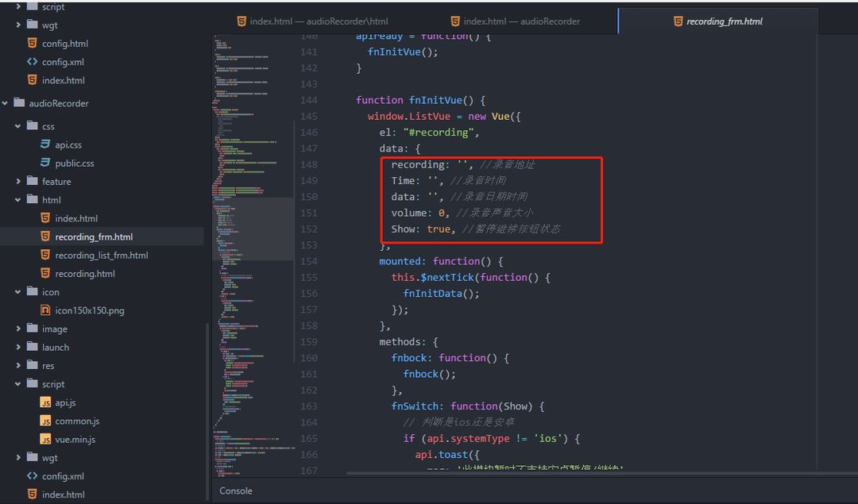The height and width of the screenshot is (504, 858).
Task: Open recording_list_frm.html from file tree
Action: [x=101, y=256]
